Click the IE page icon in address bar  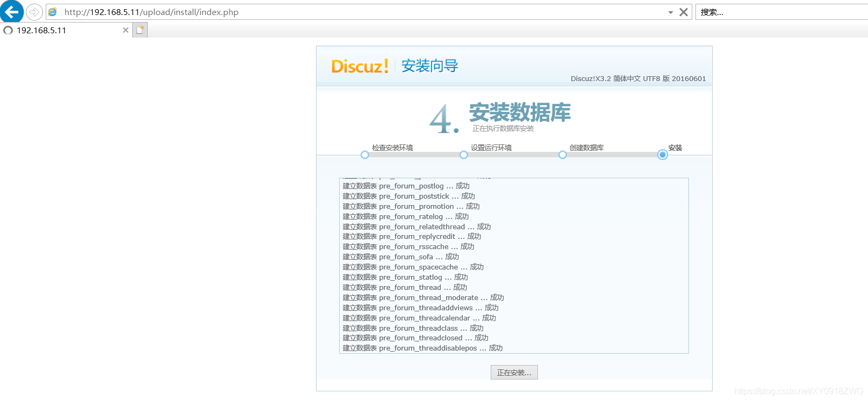pos(53,12)
